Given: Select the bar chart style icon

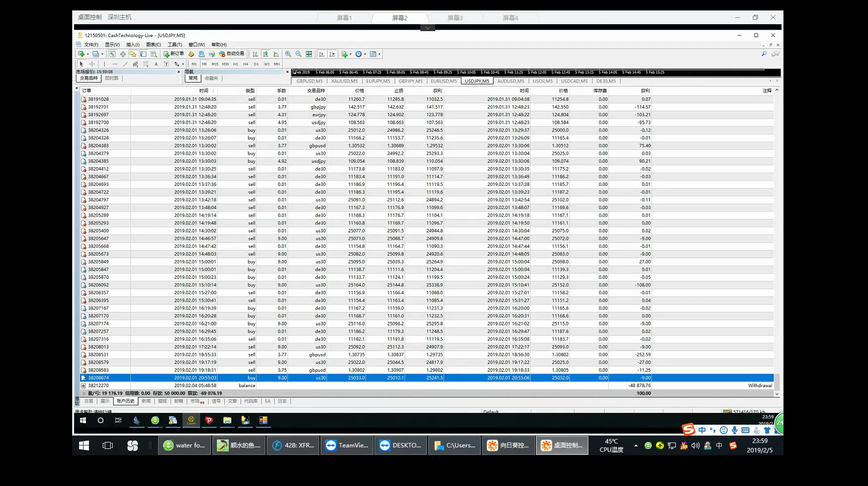Looking at the screenshot, I should click(255, 54).
